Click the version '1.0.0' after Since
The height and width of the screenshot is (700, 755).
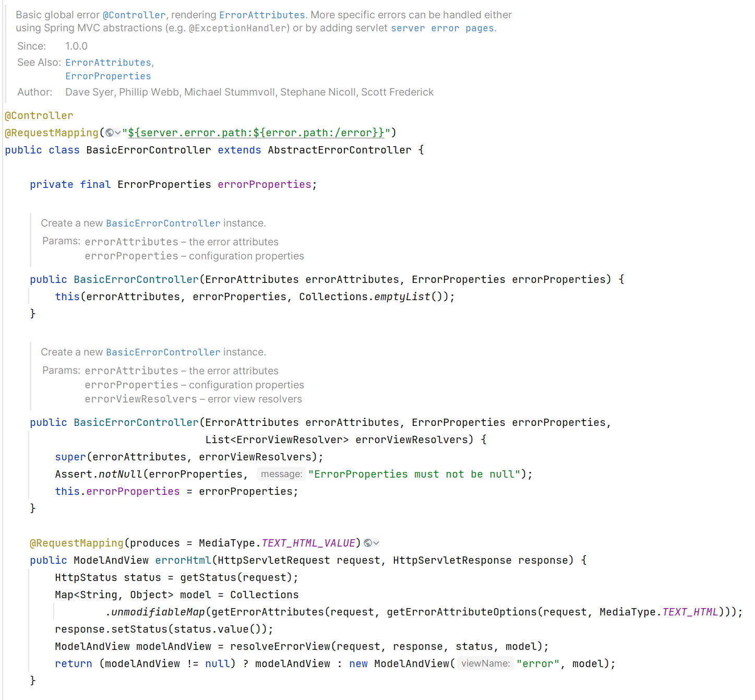point(76,46)
